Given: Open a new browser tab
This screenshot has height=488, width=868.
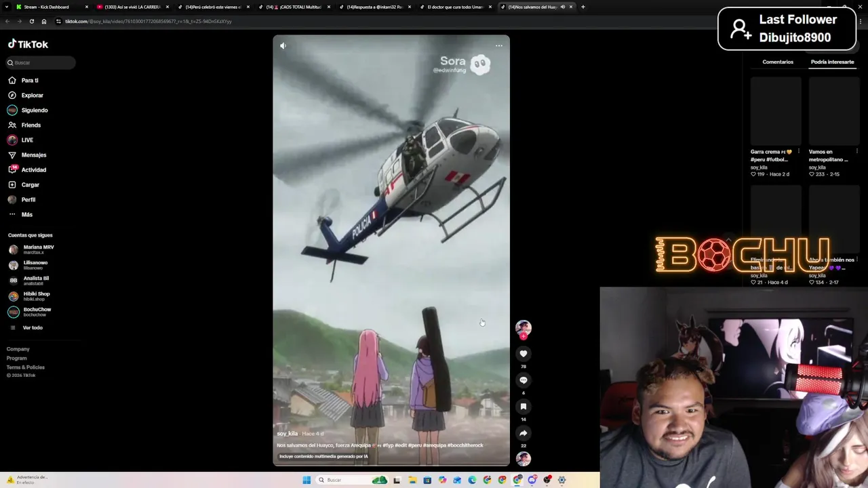Looking at the screenshot, I should 583,7.
